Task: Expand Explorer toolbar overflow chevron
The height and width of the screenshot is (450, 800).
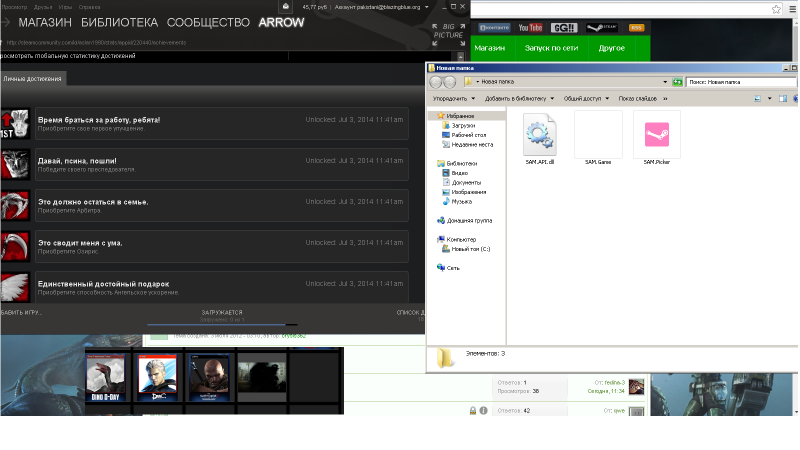Action: pyautogui.click(x=665, y=98)
